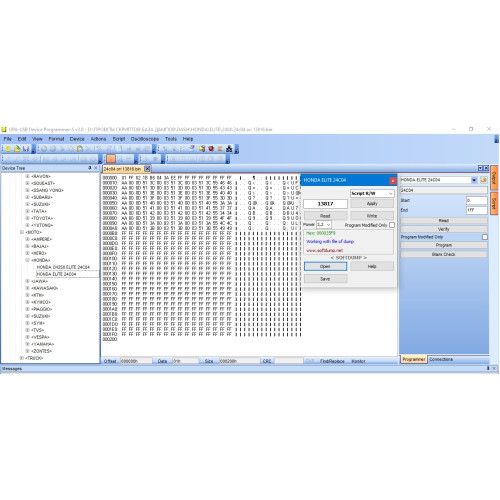This screenshot has height=500, width=500.
Task: Expand the <TRUCK> tree node
Action: pyautogui.click(x=22, y=358)
